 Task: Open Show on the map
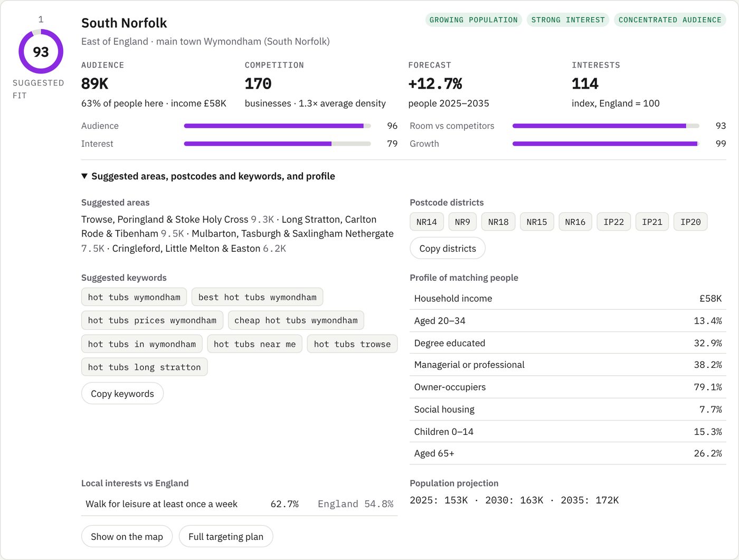(x=127, y=537)
